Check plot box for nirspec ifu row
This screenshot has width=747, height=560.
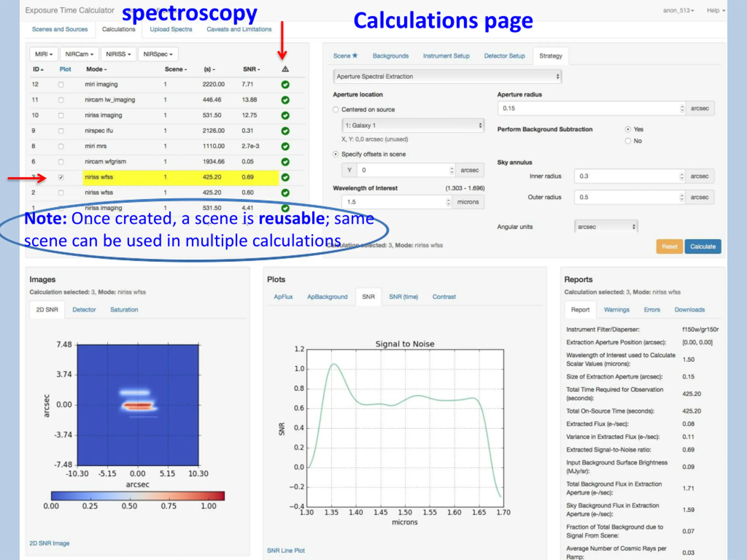tap(61, 131)
